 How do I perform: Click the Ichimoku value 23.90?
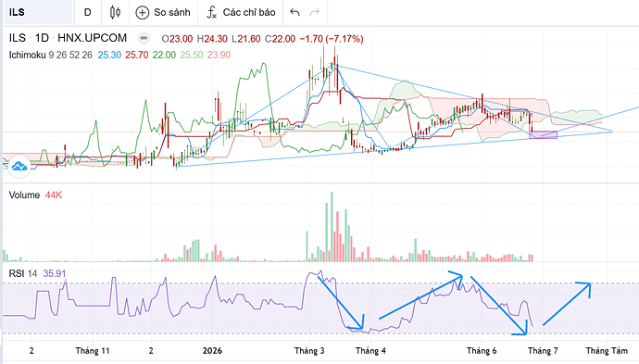[x=219, y=55]
